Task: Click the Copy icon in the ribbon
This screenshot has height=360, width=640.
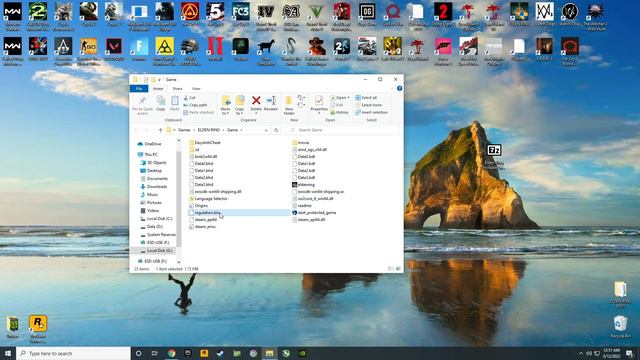Action: pyautogui.click(x=161, y=100)
